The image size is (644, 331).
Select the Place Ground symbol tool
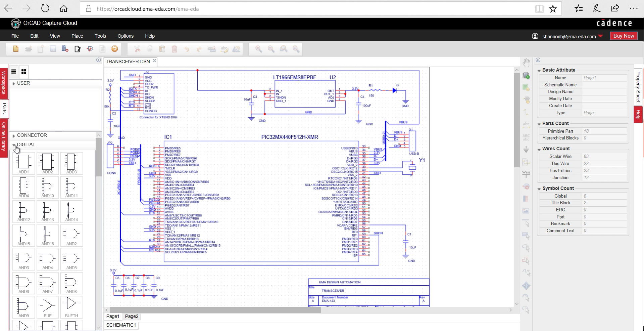(526, 150)
